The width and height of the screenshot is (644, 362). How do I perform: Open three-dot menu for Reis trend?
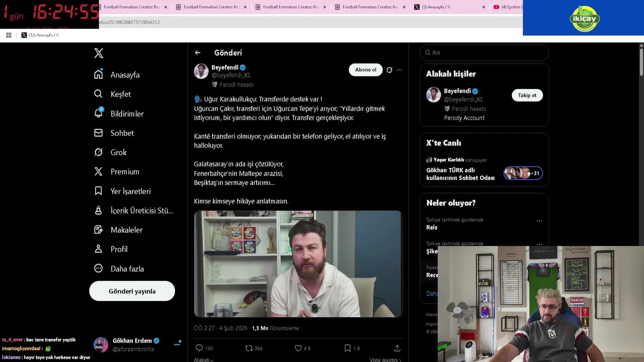pyautogui.click(x=539, y=221)
